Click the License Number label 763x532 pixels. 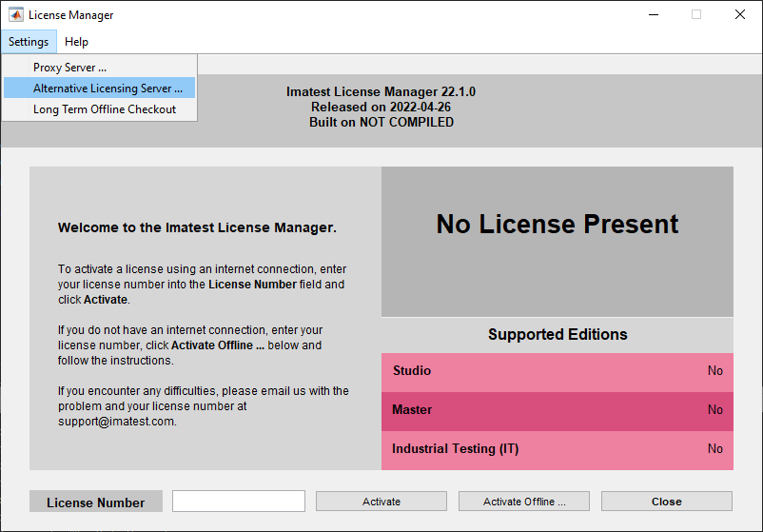pyautogui.click(x=96, y=502)
